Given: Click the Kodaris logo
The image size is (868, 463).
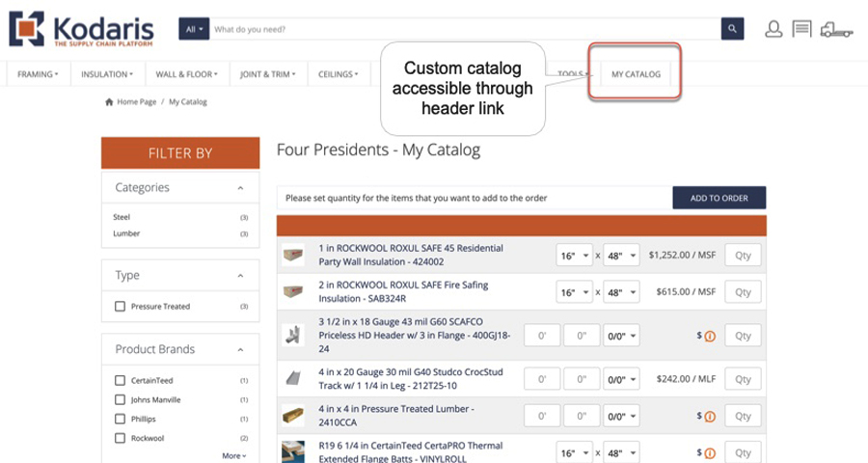Looking at the screenshot, I should coord(81,29).
